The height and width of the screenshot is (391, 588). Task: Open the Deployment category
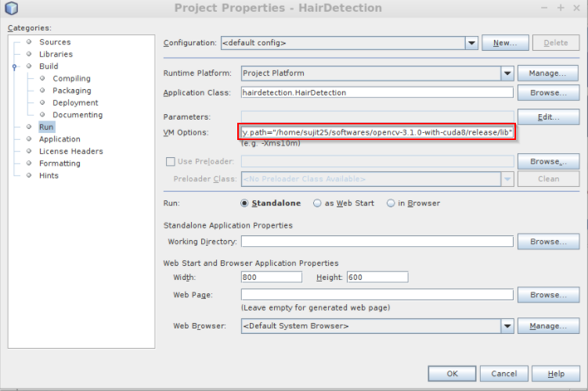click(x=75, y=102)
